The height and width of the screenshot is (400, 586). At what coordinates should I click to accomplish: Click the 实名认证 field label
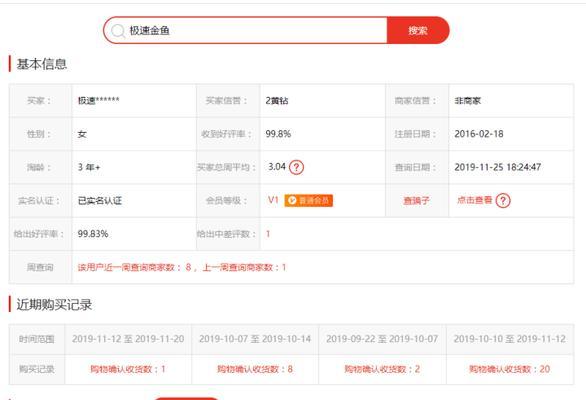(x=39, y=201)
